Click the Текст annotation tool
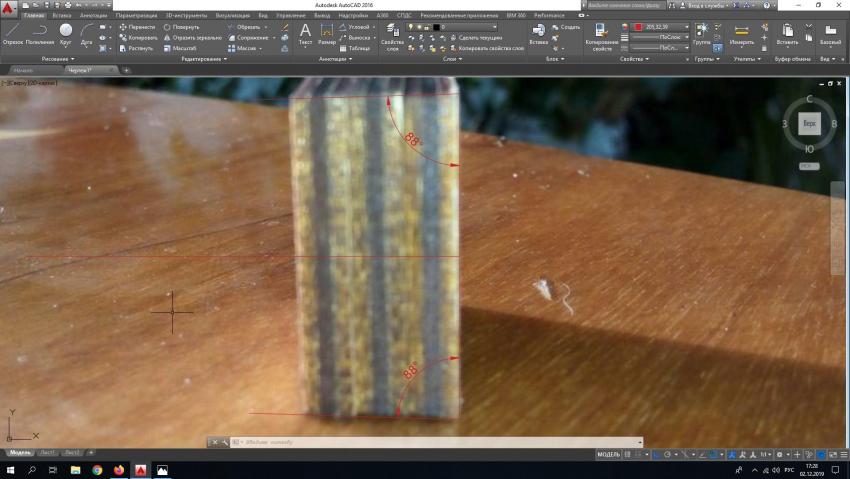The image size is (850, 479). (x=305, y=33)
